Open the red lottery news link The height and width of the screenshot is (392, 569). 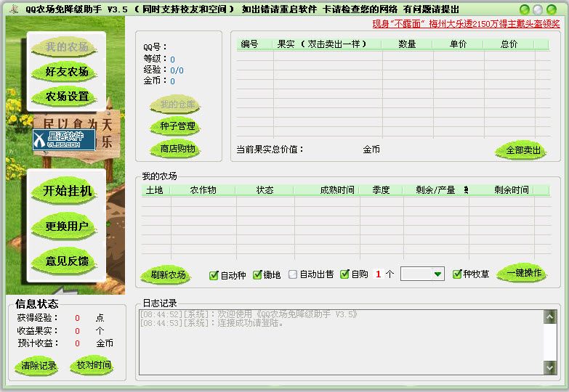click(x=466, y=24)
